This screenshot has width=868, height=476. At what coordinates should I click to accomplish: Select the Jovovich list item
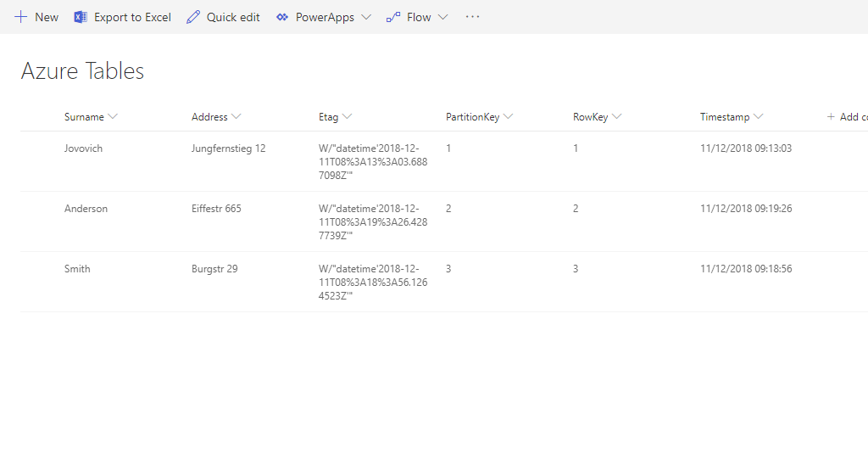click(83, 148)
